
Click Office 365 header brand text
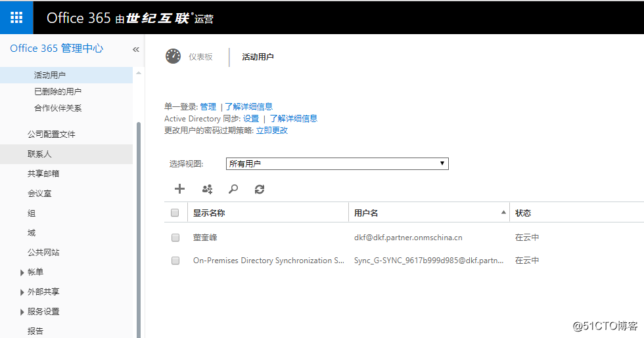[78, 18]
